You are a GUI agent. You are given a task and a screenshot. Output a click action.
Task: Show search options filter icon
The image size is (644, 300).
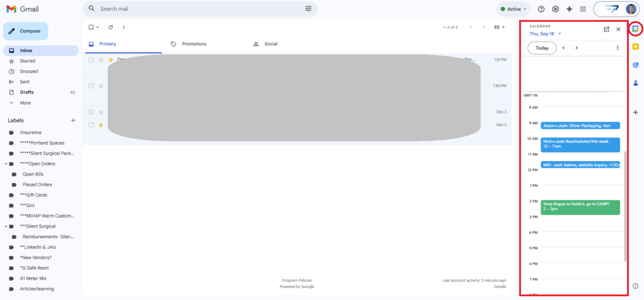coord(308,9)
